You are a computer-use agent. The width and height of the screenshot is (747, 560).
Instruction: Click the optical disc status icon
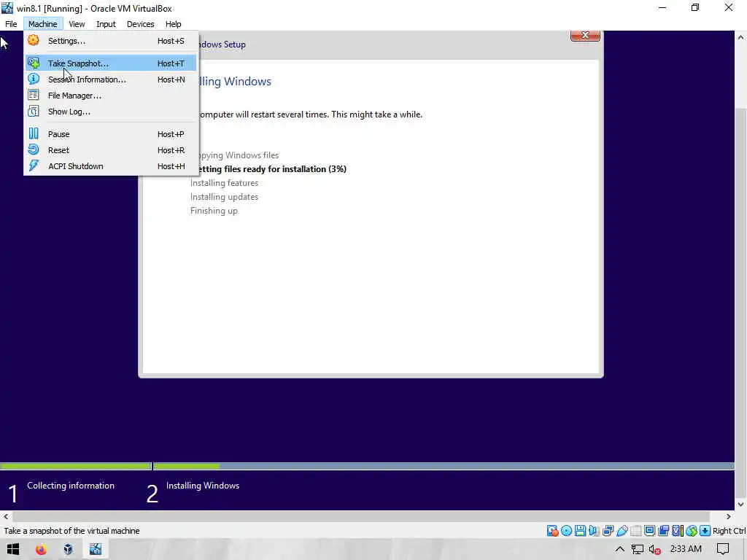coord(566,531)
